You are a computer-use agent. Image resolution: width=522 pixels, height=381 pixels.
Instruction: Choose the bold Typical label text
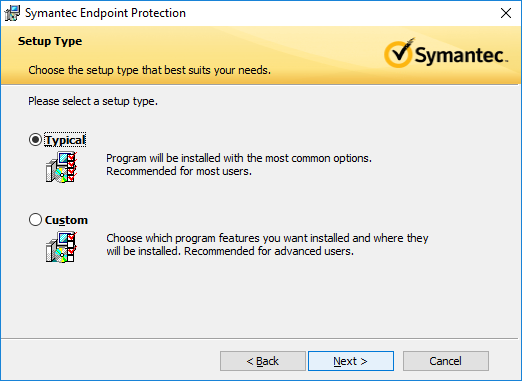point(65,140)
